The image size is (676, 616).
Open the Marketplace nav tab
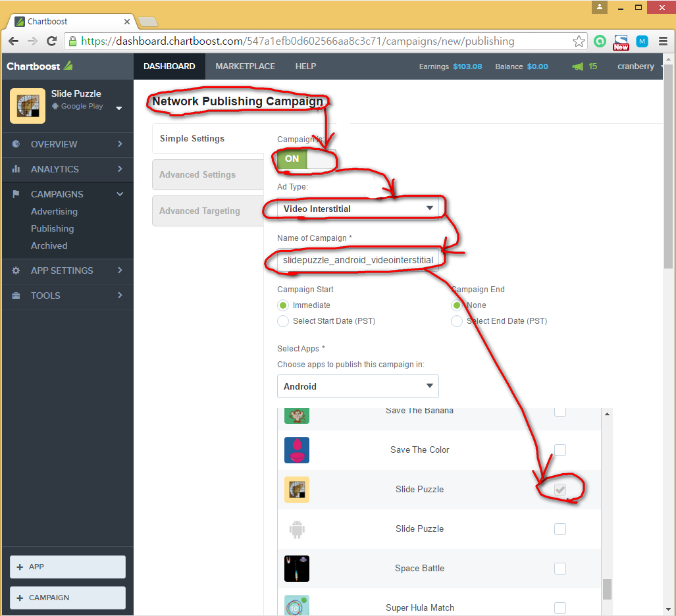pos(246,66)
